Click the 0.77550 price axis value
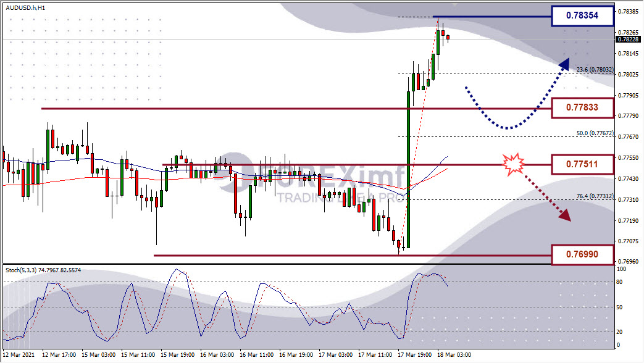This screenshot has height=363, width=644. pos(629,157)
